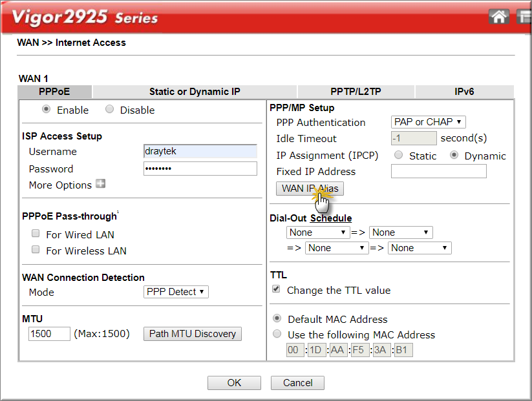Click the MAC address field showing F5
This screenshot has height=401, width=532.
[359, 350]
